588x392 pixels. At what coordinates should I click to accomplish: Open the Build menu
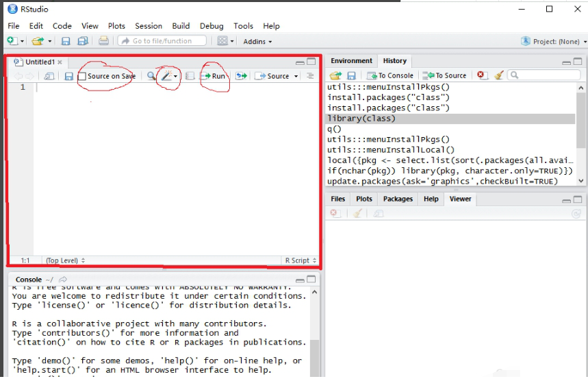click(x=181, y=26)
